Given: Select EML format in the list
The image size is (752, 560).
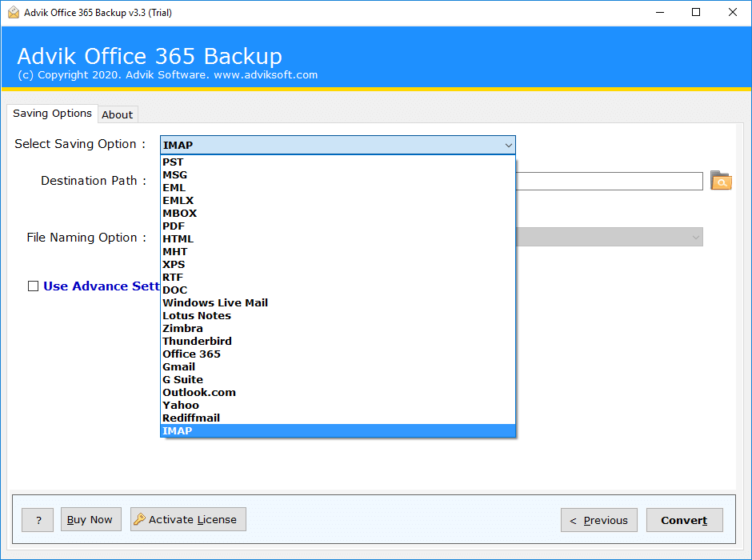Looking at the screenshot, I should 338,187.
